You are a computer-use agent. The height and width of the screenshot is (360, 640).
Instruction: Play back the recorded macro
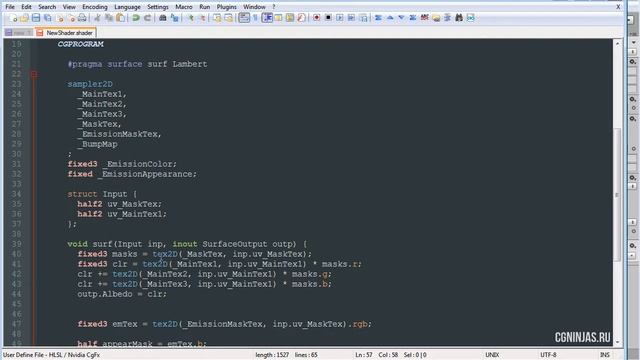point(340,18)
